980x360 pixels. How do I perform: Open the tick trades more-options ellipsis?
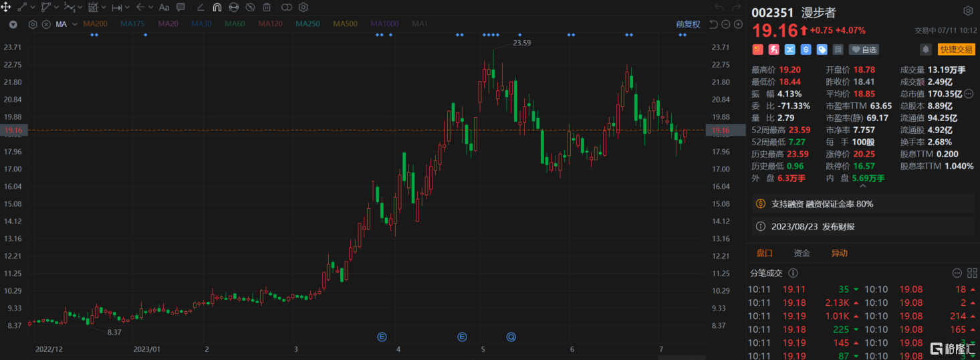956,273
